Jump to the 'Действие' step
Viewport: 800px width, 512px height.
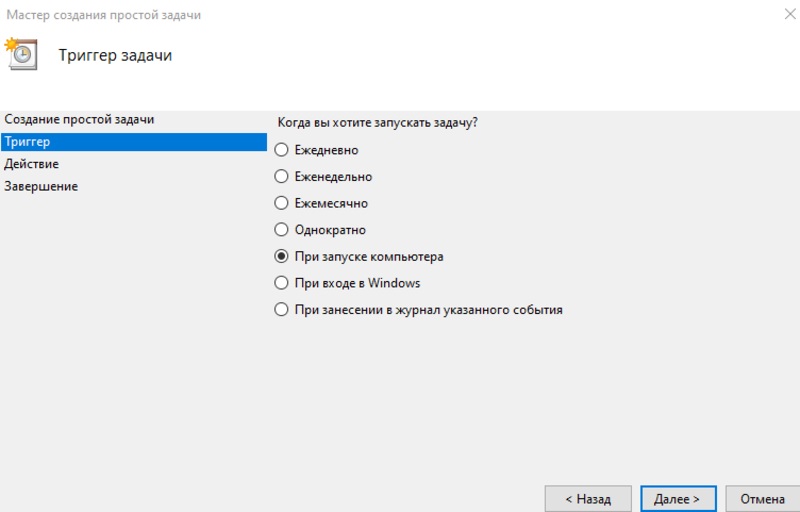[31, 164]
